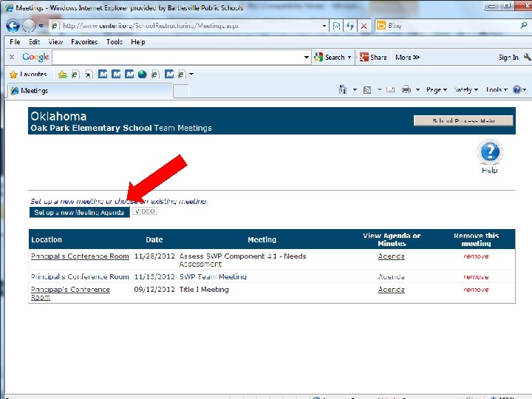Image resolution: width=532 pixels, height=399 pixels.
Task: Open the Page dropdown menu
Action: click(x=437, y=90)
